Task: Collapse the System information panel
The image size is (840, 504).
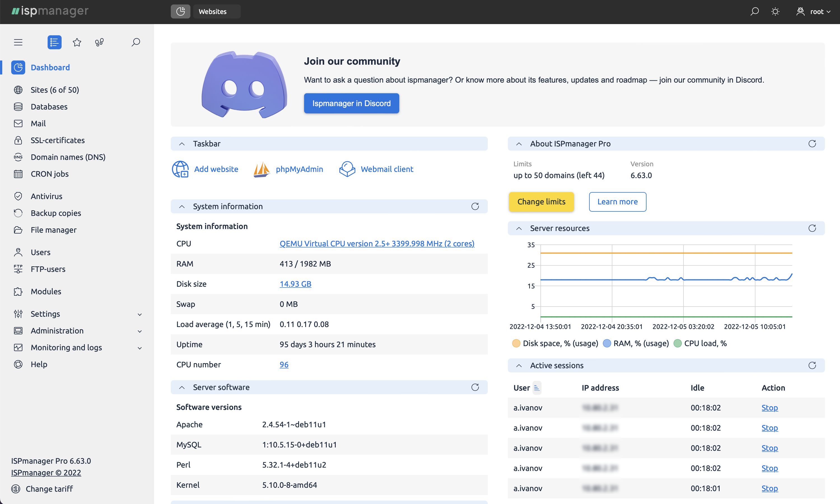Action: 182,206
